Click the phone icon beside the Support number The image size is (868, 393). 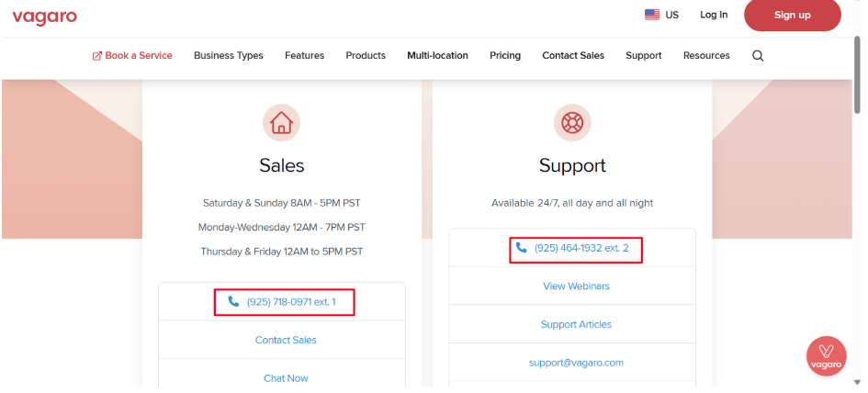coord(521,247)
